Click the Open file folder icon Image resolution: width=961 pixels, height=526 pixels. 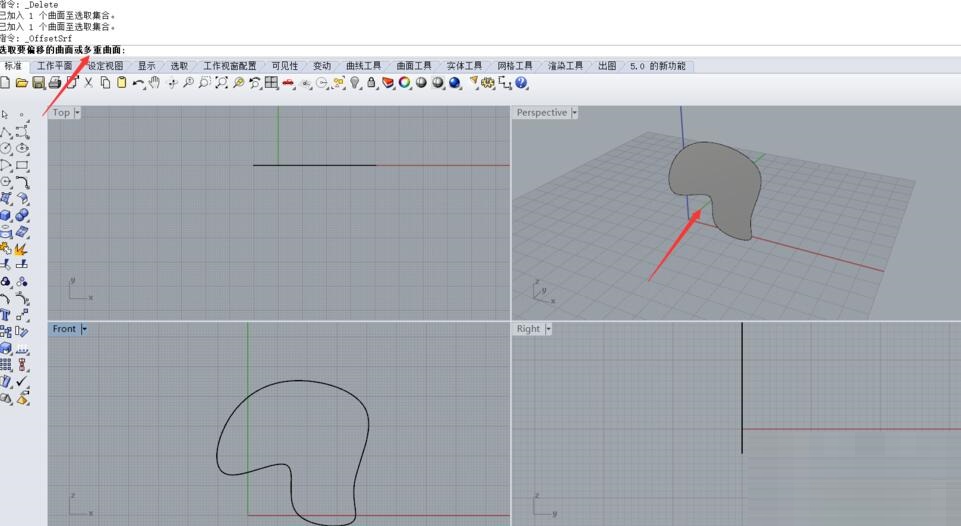click(21, 83)
